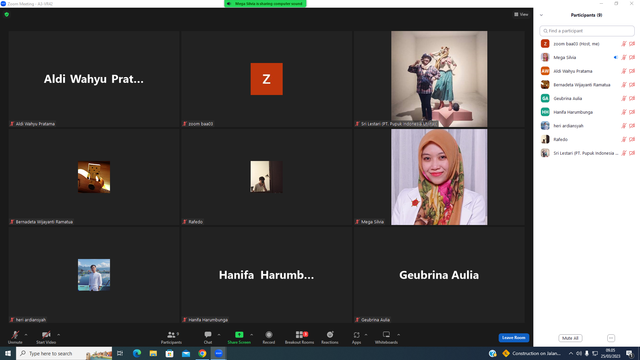Expand options arrow beside Whiteboards
Viewport: 640px width, 360px height.
[398, 335]
